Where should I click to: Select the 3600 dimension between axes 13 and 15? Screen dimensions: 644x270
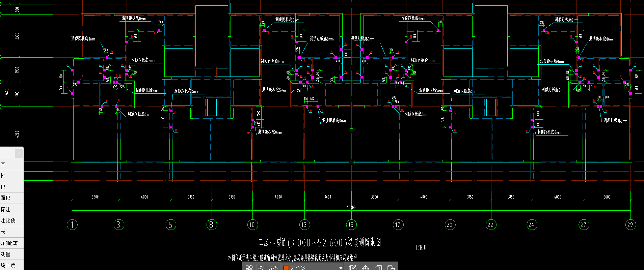328,197
